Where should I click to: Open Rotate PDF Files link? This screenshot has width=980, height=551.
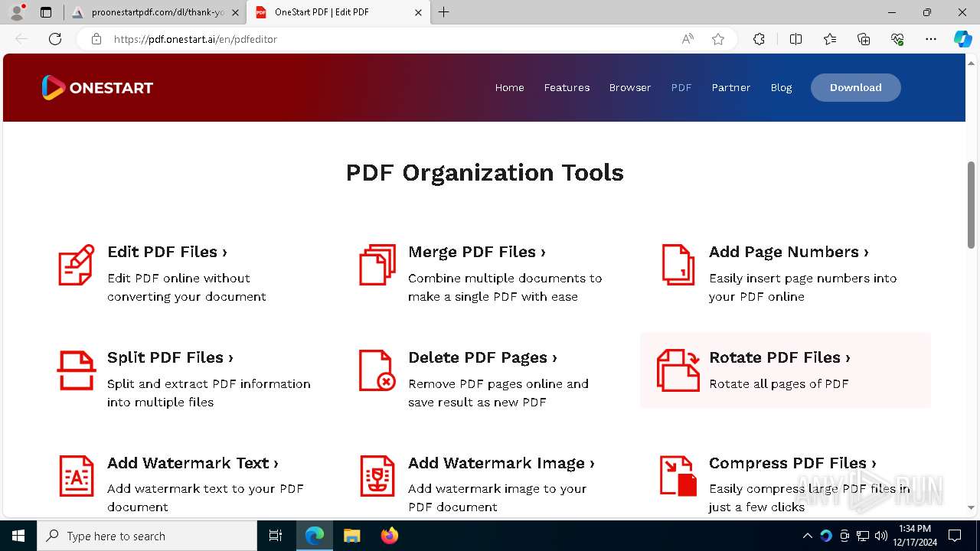point(779,357)
